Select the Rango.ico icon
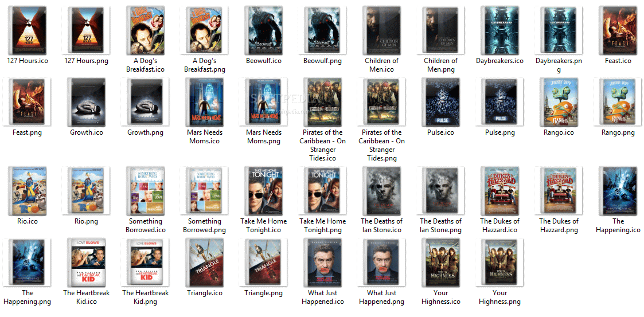Screen dimensions: 644x317 point(559,102)
